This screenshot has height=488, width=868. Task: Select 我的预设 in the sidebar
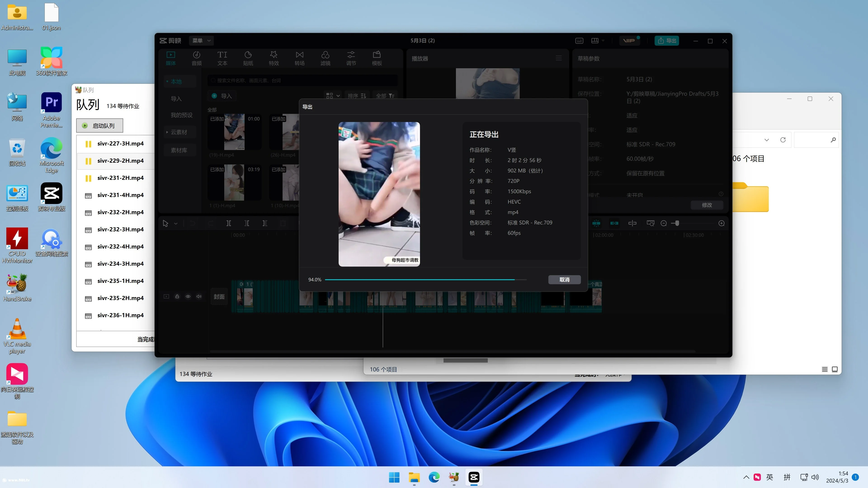coord(182,115)
